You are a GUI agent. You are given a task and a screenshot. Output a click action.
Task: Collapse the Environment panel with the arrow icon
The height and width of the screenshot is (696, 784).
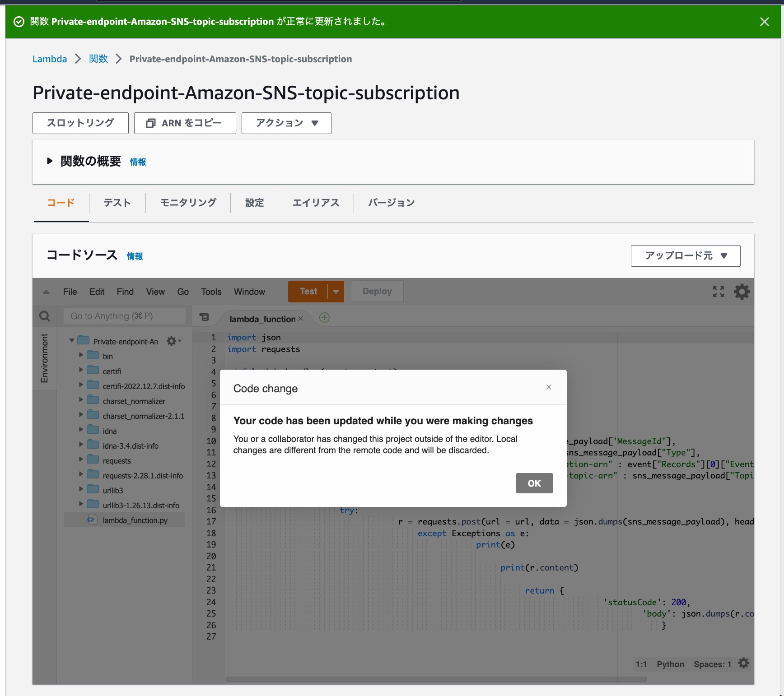[x=45, y=292]
